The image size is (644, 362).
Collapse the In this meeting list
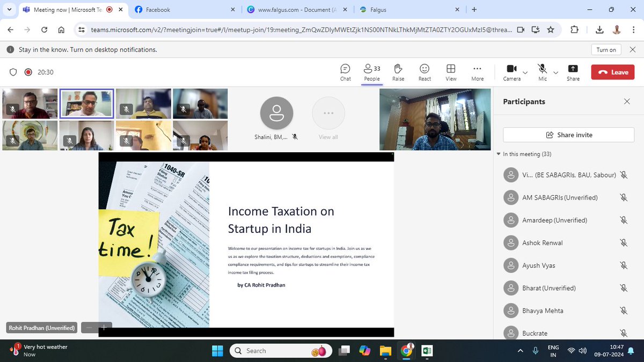(499, 154)
